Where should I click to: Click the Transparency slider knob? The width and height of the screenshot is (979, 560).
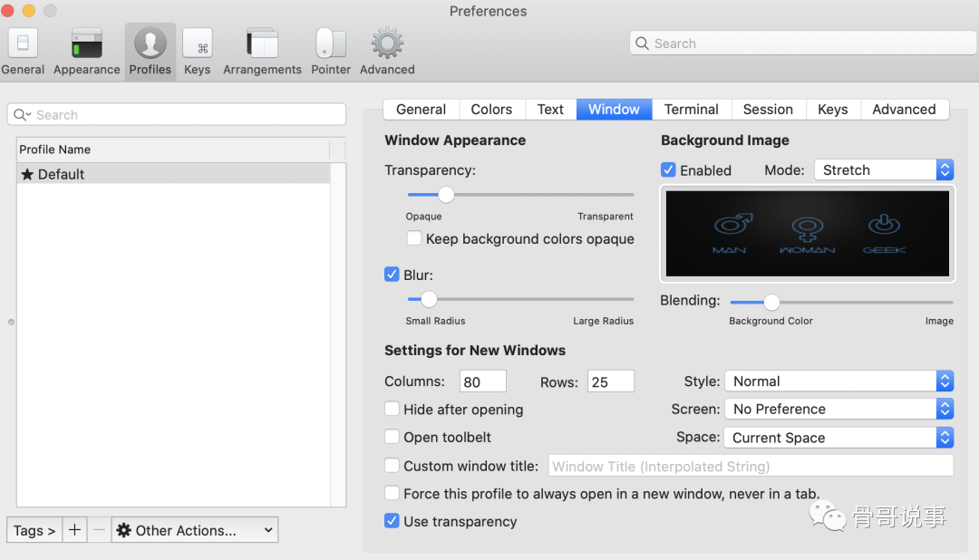point(446,195)
